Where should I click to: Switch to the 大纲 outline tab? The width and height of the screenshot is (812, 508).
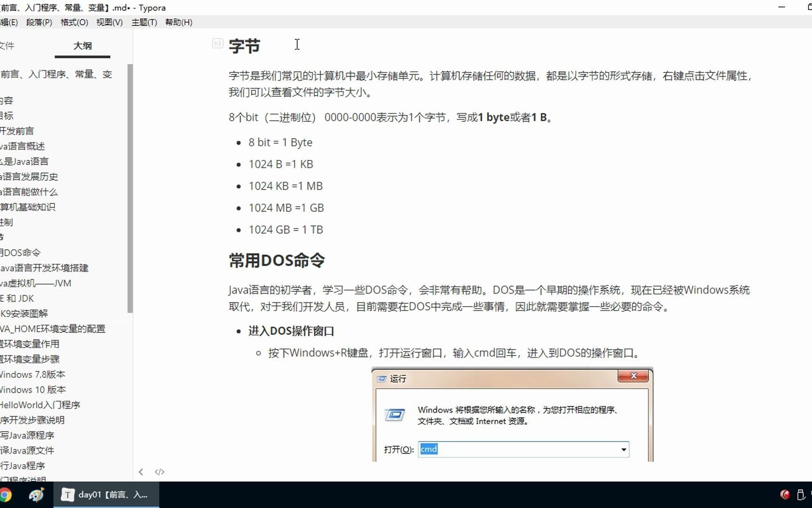pos(82,46)
